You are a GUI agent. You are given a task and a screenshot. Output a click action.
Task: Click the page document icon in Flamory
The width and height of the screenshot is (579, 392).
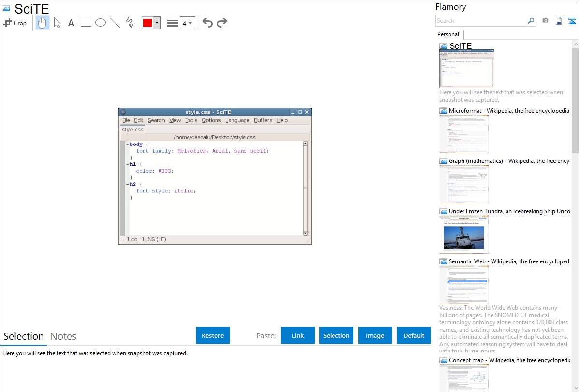pos(559,21)
